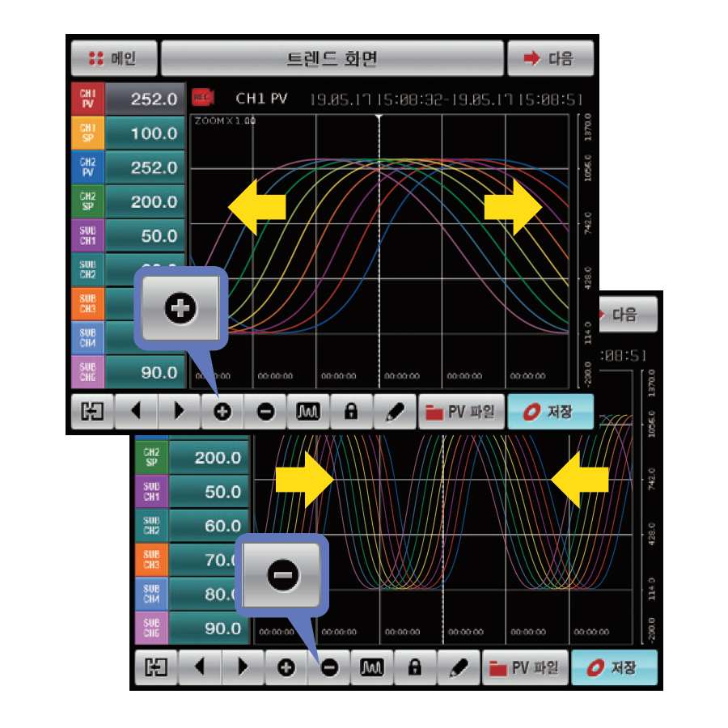Image resolution: width=728 pixels, height=728 pixels.
Task: Click the dashed time cursor in lower graph
Action: pyautogui.click(x=443, y=539)
